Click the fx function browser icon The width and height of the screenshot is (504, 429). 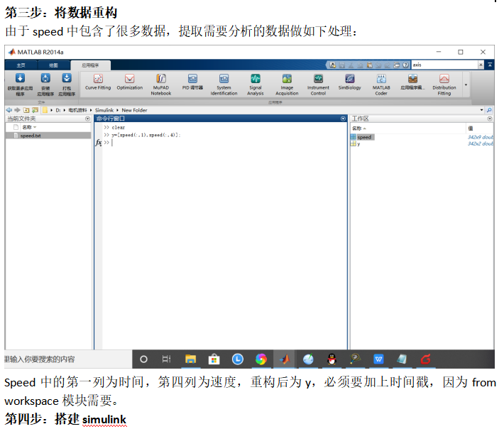tap(99, 143)
